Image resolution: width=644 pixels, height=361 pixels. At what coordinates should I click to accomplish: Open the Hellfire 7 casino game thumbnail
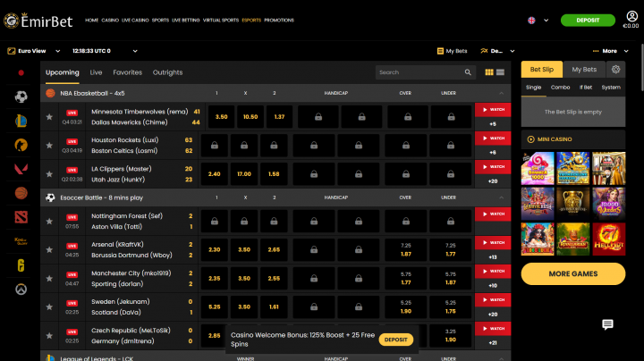pyautogui.click(x=609, y=239)
